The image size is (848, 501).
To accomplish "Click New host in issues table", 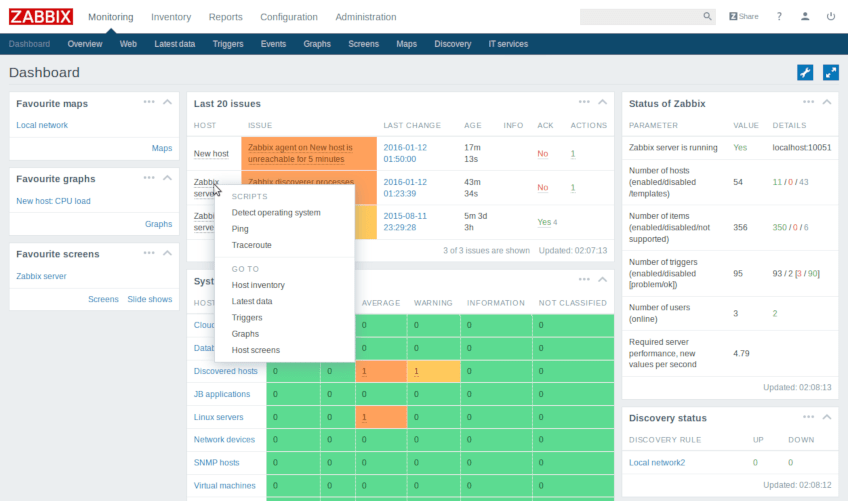I will coord(211,154).
